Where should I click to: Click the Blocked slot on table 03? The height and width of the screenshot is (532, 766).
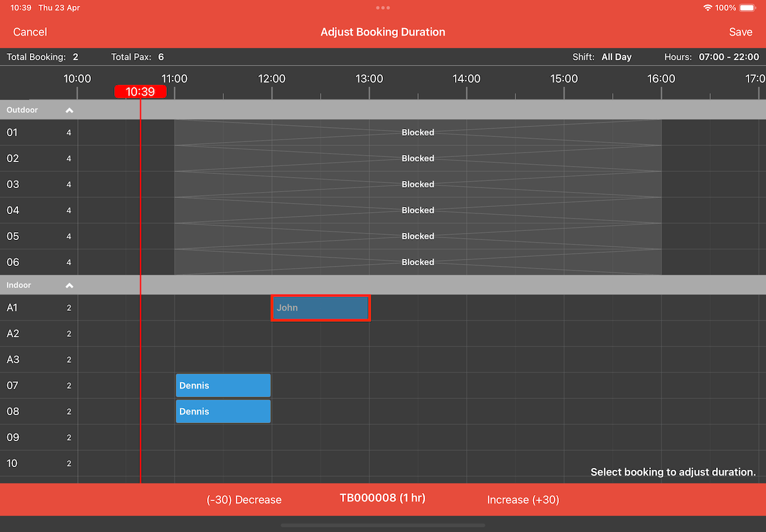click(417, 184)
